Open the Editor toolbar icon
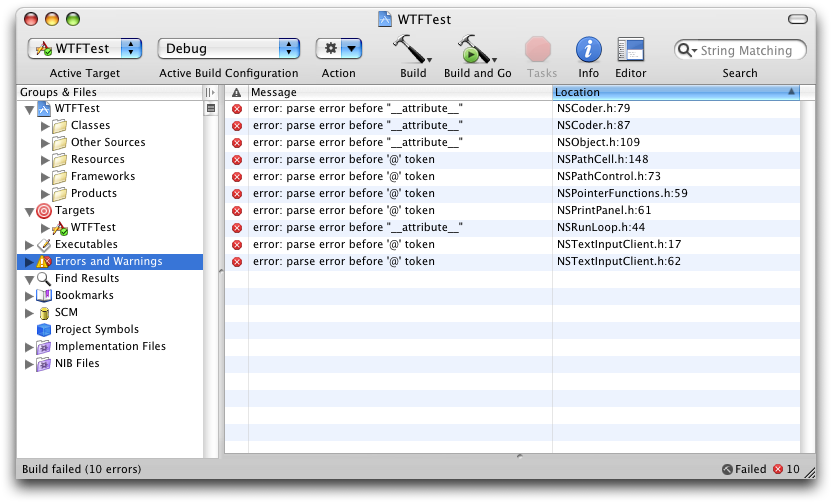Image resolution: width=832 pixels, height=503 pixels. point(630,50)
